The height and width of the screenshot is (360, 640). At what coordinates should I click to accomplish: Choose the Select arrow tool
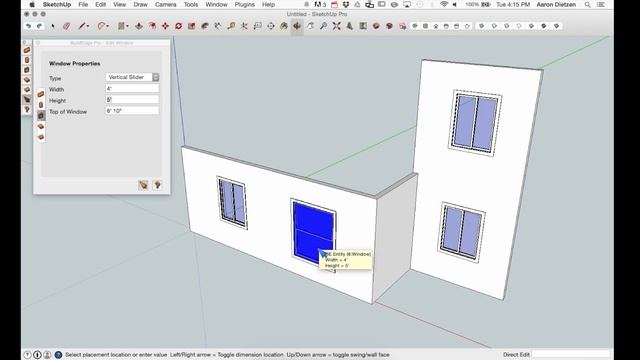point(53,26)
